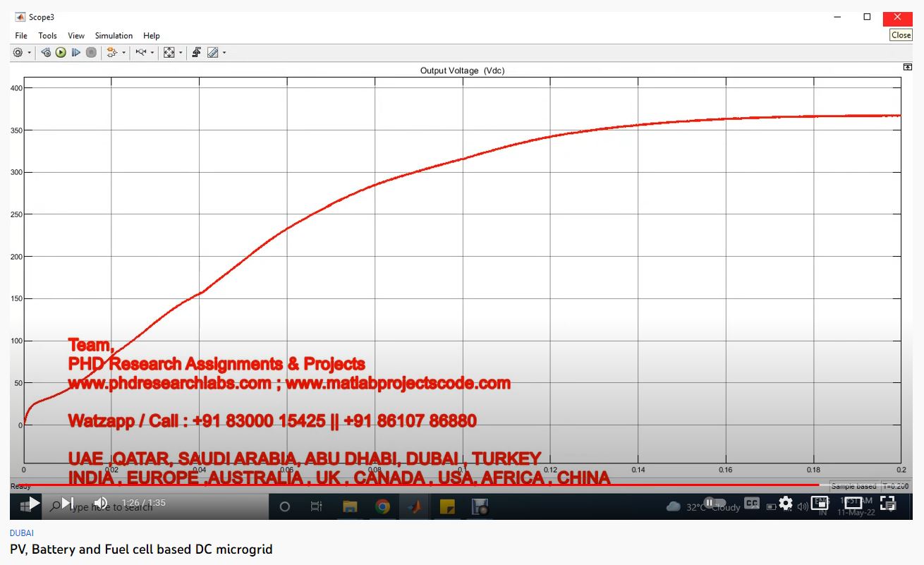Click the Step Forward simulation icon

tap(76, 52)
